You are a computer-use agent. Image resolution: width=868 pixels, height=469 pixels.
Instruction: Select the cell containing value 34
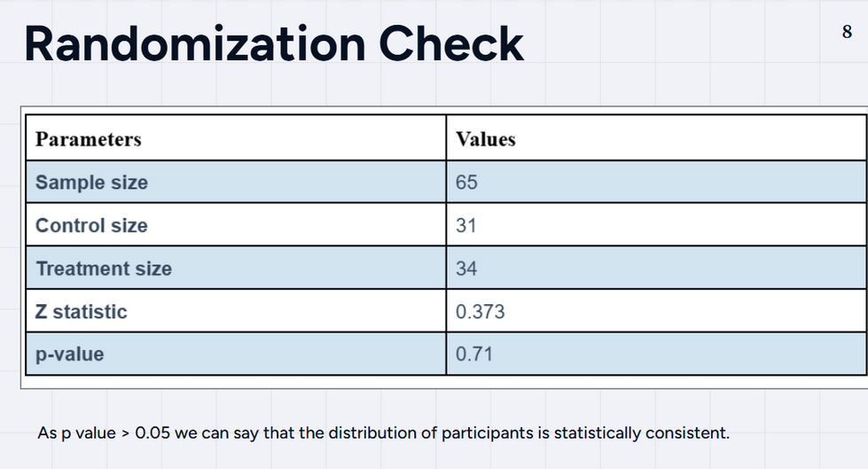click(656, 268)
